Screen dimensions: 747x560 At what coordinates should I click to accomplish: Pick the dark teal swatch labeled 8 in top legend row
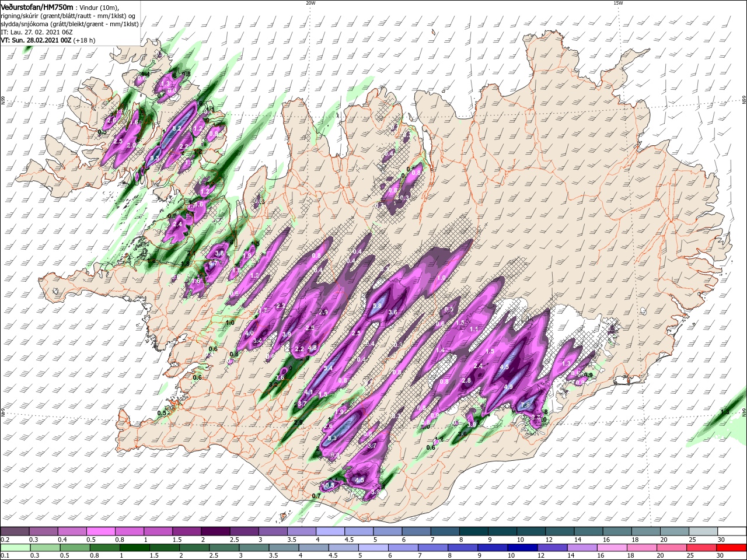click(x=473, y=531)
